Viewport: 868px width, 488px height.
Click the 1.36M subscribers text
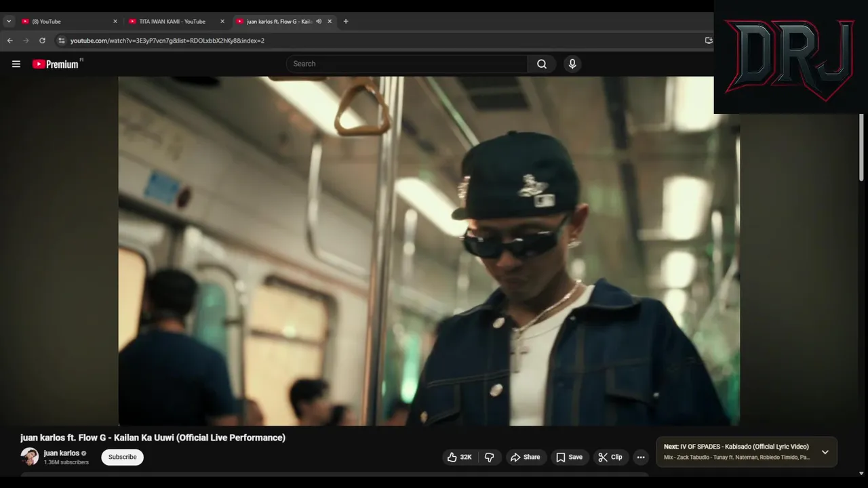tap(66, 462)
